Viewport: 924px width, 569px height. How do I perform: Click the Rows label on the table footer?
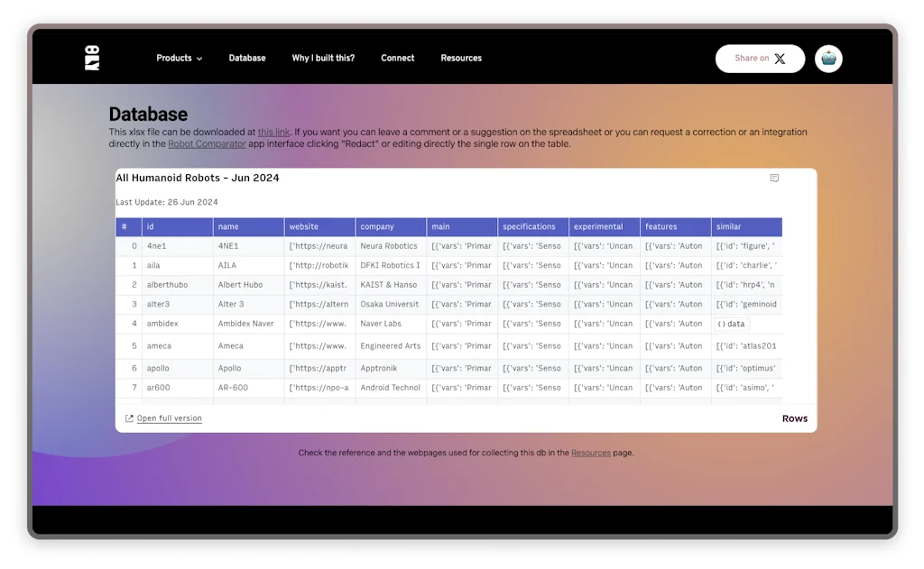point(794,418)
